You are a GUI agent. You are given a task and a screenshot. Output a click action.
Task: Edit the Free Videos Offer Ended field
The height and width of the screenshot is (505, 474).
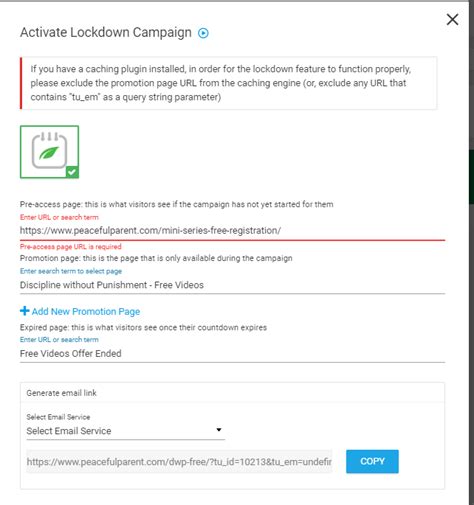pyautogui.click(x=232, y=354)
